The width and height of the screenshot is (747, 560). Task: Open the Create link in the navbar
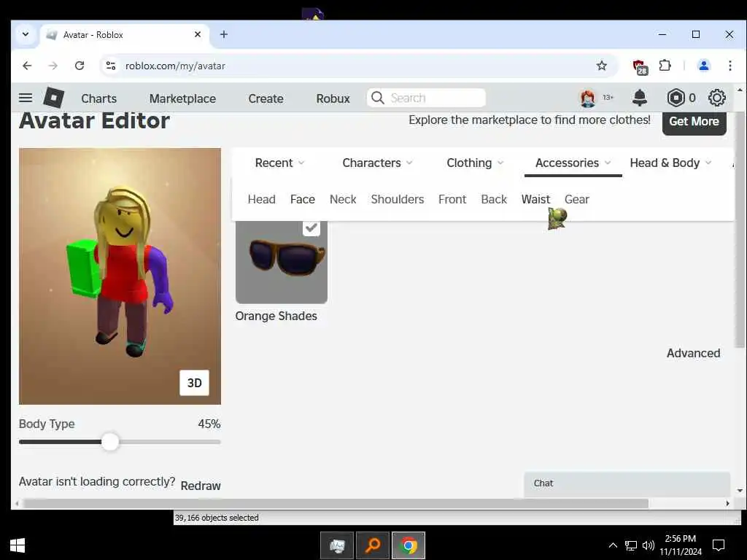point(266,98)
